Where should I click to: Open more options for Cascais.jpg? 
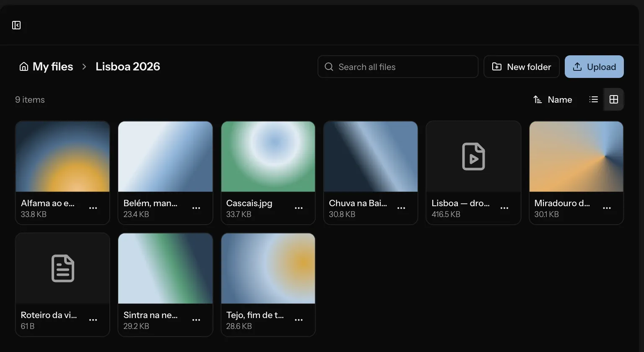[299, 208]
